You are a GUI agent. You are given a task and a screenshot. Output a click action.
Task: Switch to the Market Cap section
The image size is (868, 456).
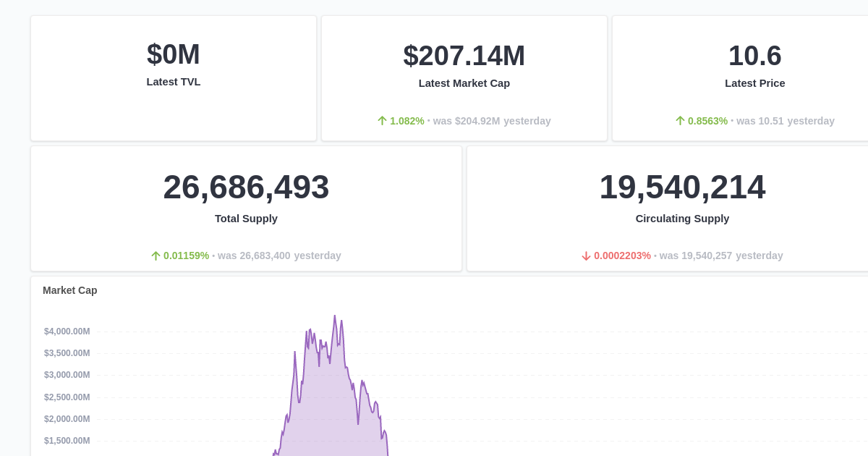(70, 290)
